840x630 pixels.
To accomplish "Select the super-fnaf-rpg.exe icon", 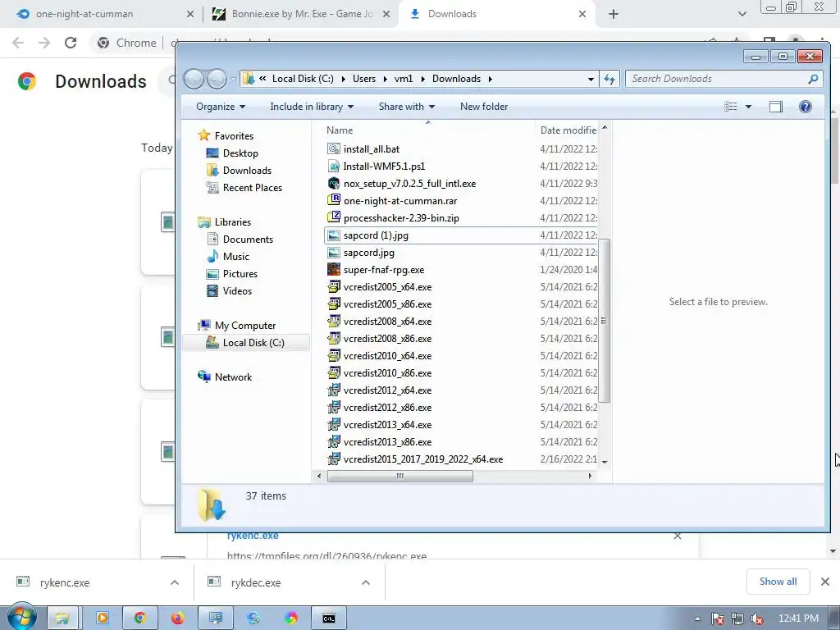I will tap(334, 269).
